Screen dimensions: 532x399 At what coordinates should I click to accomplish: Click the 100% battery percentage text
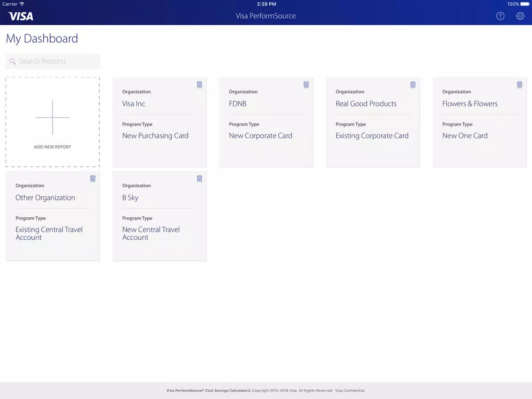click(x=513, y=4)
